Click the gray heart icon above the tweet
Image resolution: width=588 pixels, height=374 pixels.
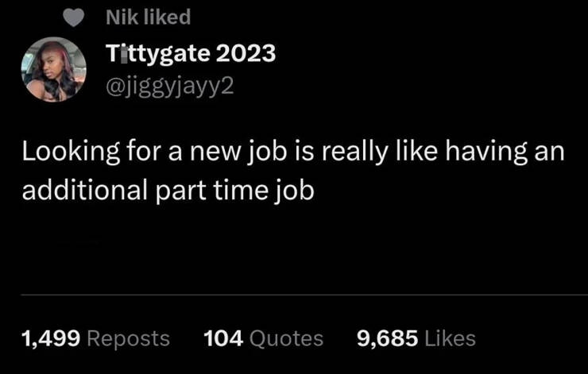[x=74, y=17]
